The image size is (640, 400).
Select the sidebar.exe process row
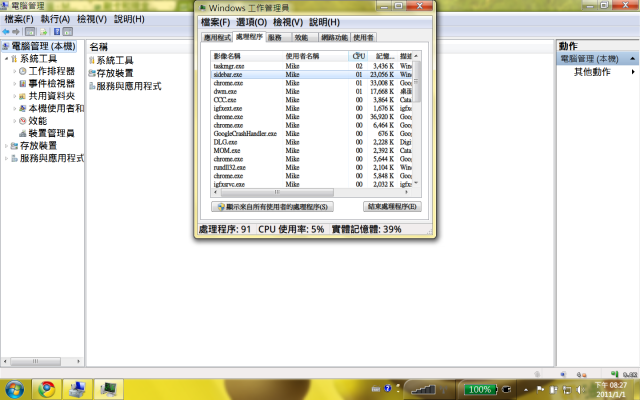(312, 74)
